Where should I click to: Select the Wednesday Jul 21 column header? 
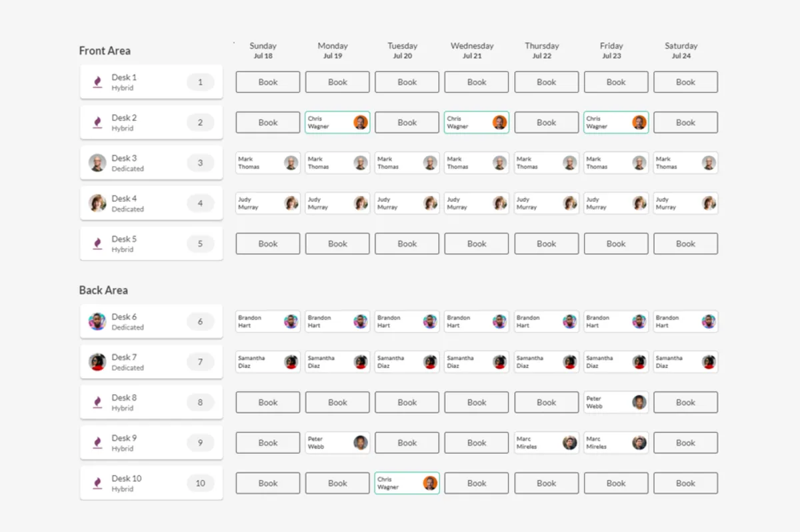click(472, 51)
